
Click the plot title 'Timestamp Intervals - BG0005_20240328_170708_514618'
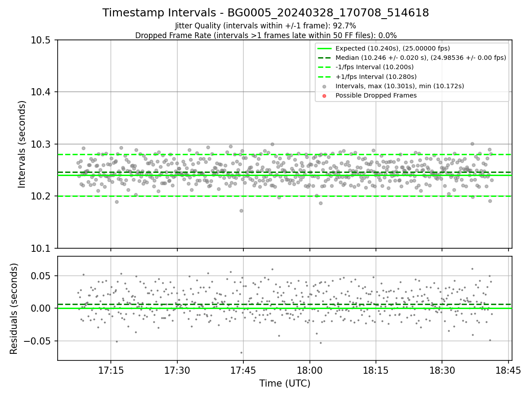pyautogui.click(x=266, y=13)
